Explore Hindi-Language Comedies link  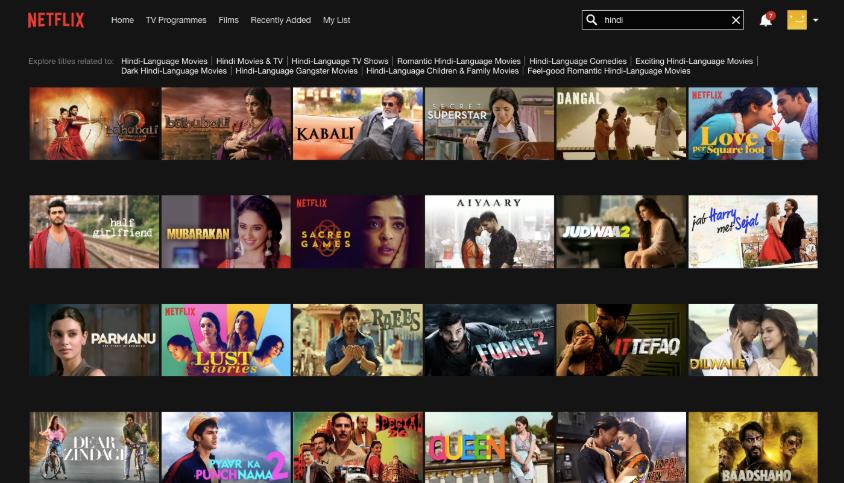(578, 61)
